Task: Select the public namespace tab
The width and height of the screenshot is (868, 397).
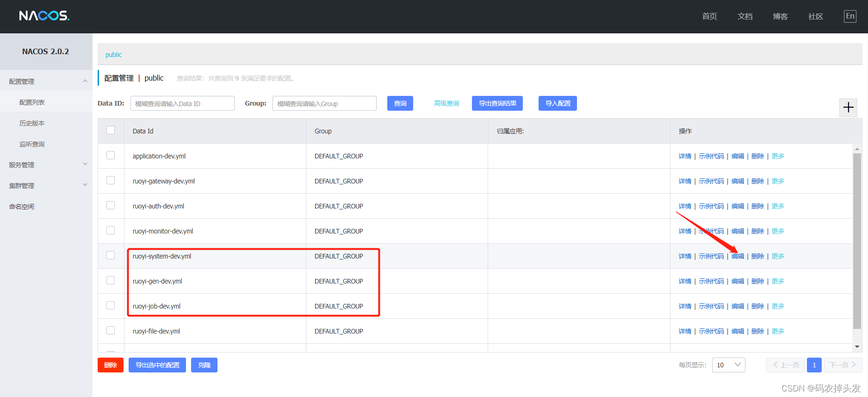Action: (x=113, y=55)
